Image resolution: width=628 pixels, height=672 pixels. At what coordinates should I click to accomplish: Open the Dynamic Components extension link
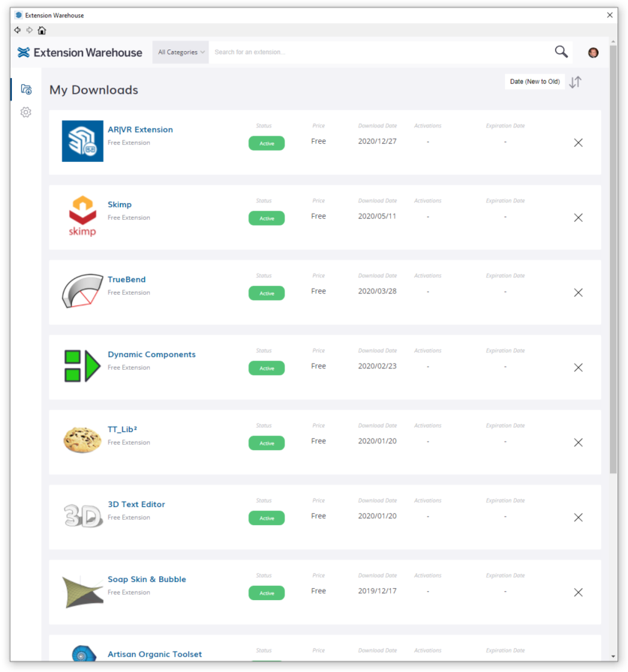[x=152, y=355]
